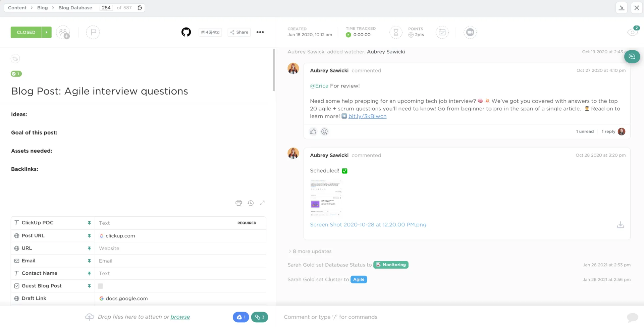Viewport: 644px width, 327px height.
Task: Start screen recording with the camera icon
Action: tap(470, 32)
